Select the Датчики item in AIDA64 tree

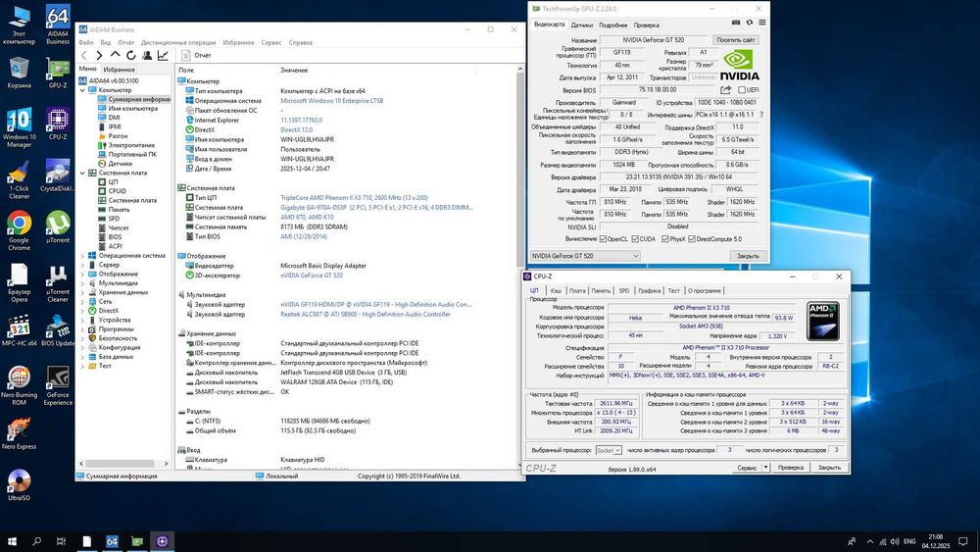pyautogui.click(x=120, y=163)
